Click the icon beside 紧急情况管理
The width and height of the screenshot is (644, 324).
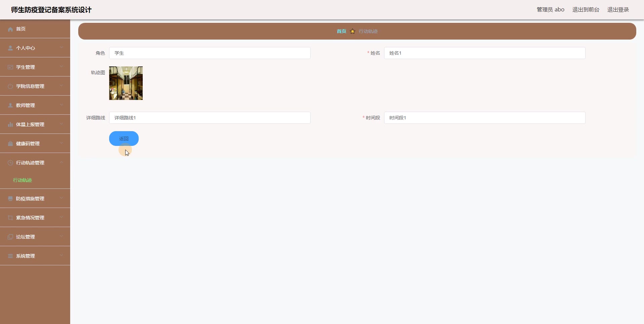coord(10,218)
